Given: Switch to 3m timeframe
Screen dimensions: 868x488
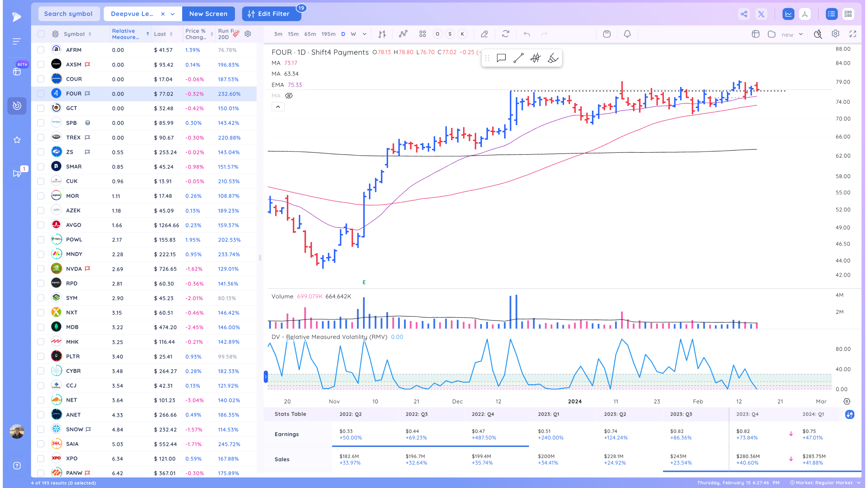Looking at the screenshot, I should pyautogui.click(x=278, y=34).
